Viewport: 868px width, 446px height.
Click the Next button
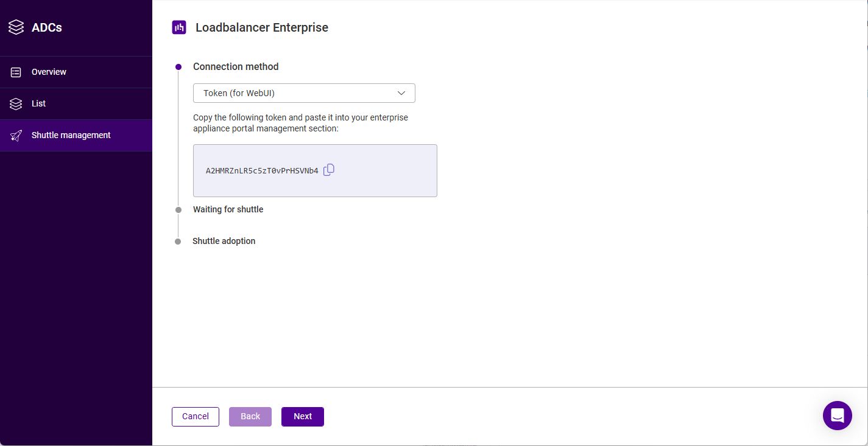coord(303,416)
